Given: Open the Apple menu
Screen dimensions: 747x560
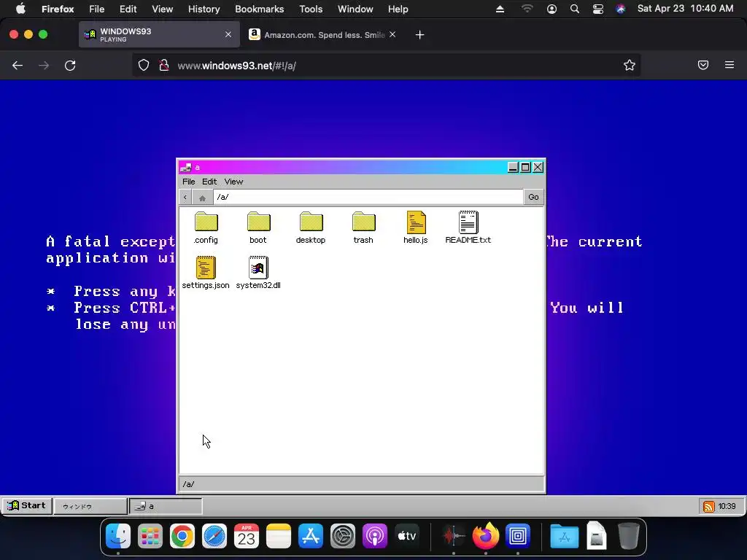Looking at the screenshot, I should [x=20, y=9].
